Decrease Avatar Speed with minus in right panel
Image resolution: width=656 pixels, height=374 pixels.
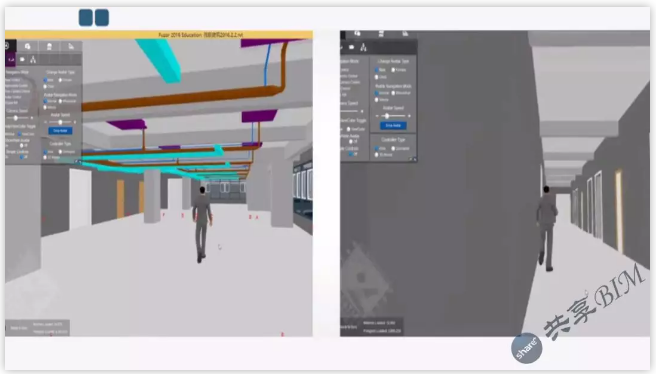tap(377, 116)
